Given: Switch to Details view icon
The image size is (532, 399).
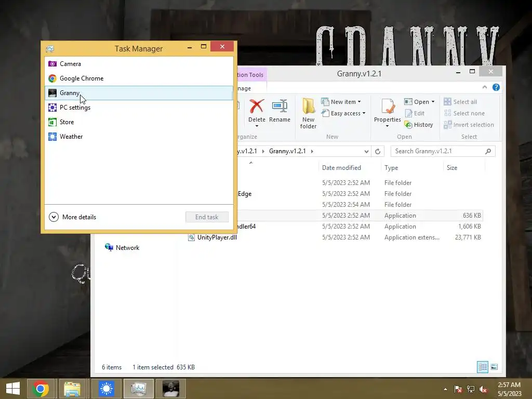Looking at the screenshot, I should (x=483, y=367).
